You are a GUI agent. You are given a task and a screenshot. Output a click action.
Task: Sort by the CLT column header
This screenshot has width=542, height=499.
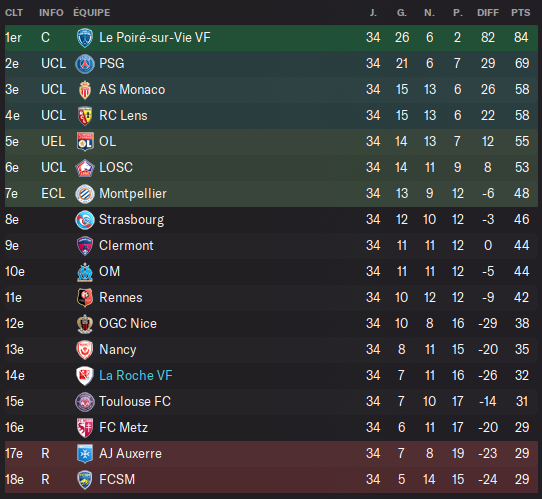click(14, 13)
